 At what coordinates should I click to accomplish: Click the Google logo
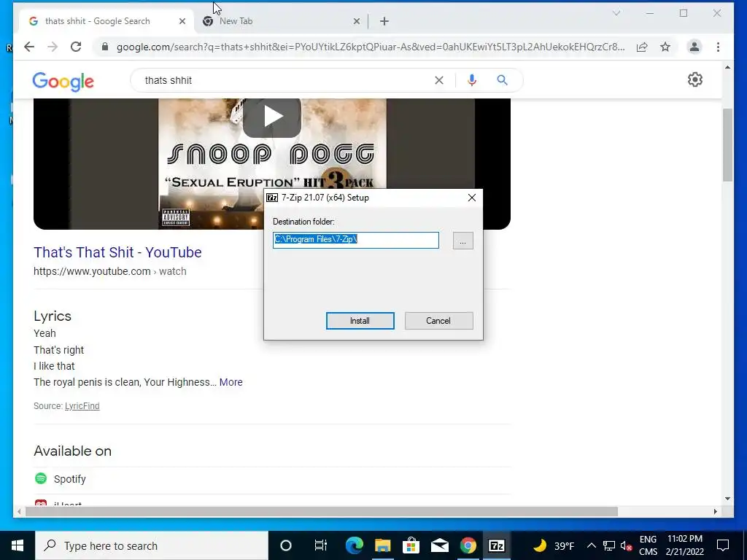point(63,82)
